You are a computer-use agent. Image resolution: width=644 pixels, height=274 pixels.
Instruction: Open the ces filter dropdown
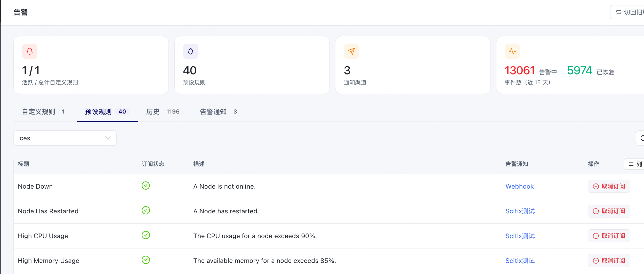[65, 138]
